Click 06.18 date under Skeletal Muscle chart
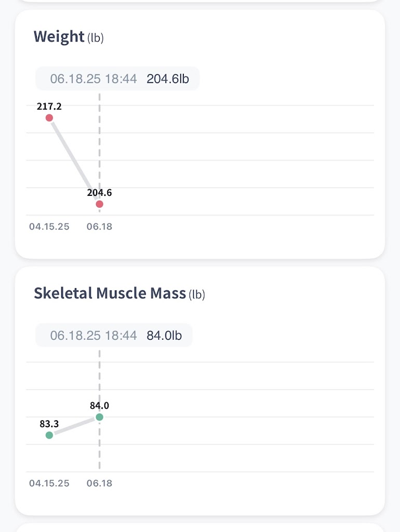 (99, 484)
